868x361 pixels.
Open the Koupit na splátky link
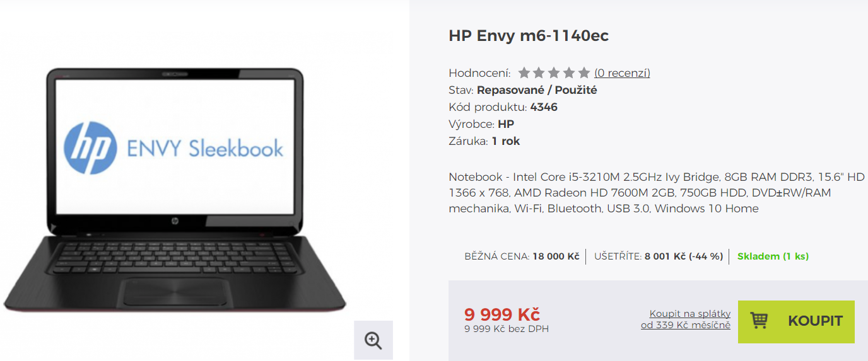(690, 314)
